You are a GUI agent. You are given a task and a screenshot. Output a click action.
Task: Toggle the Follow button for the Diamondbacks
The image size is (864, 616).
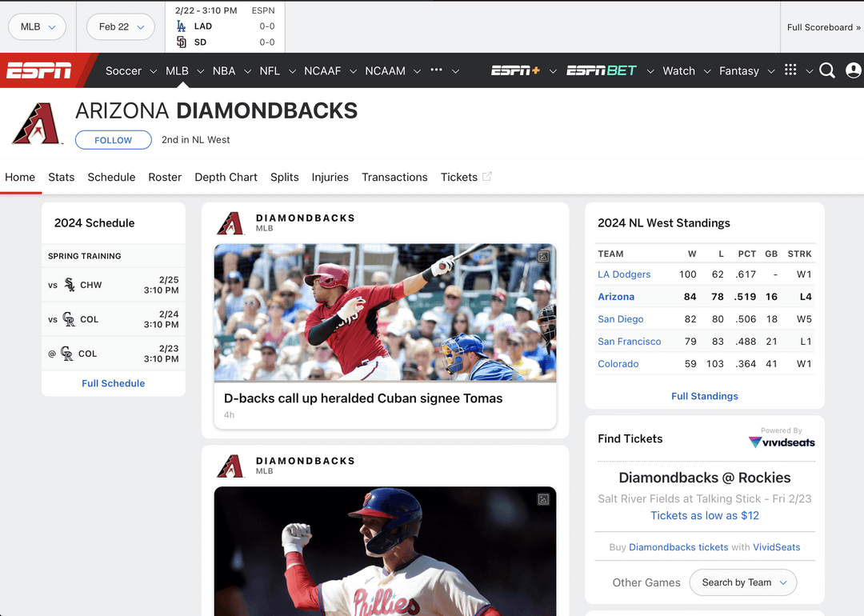point(113,140)
